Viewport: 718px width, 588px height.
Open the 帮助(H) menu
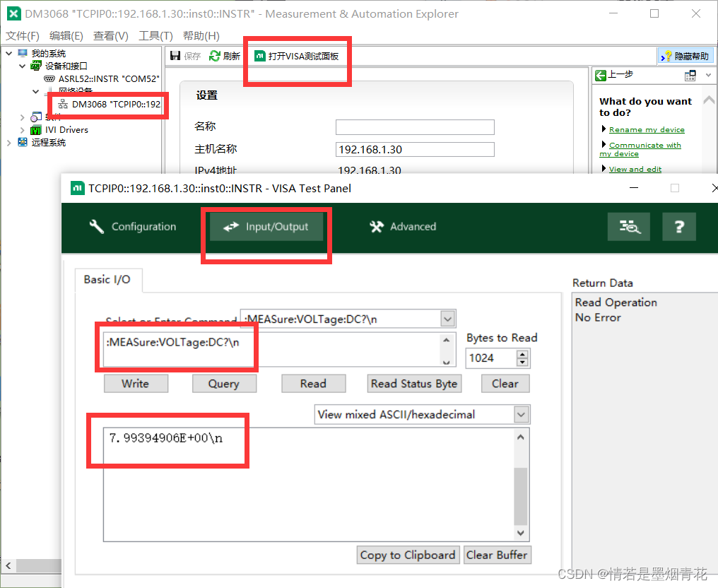click(201, 36)
